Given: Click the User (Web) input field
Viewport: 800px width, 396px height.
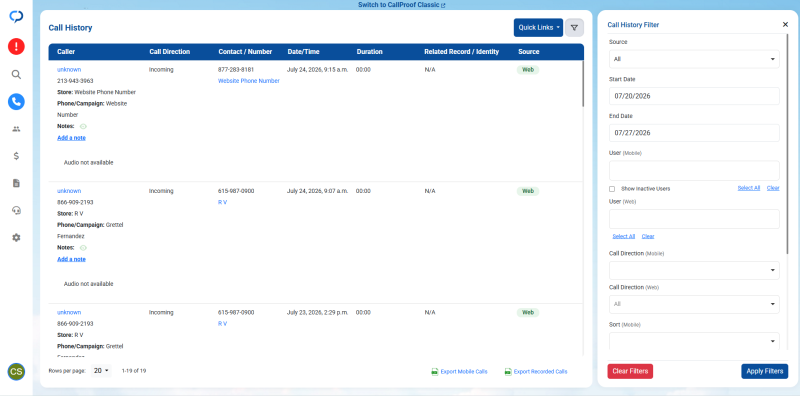Looking at the screenshot, I should 694,219.
